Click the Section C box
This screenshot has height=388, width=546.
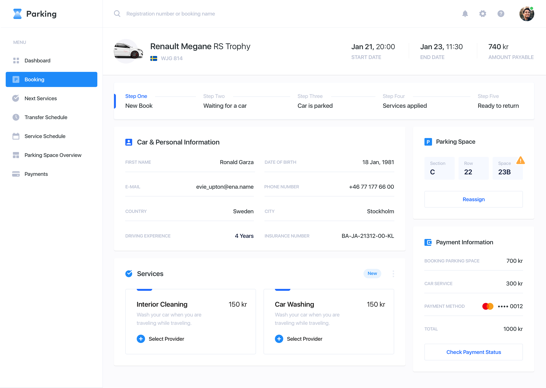(x=439, y=168)
